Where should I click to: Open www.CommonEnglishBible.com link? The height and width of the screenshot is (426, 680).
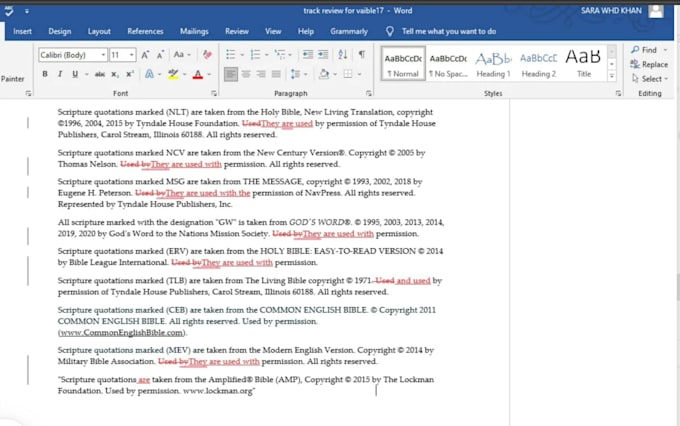pyautogui.click(x=122, y=333)
